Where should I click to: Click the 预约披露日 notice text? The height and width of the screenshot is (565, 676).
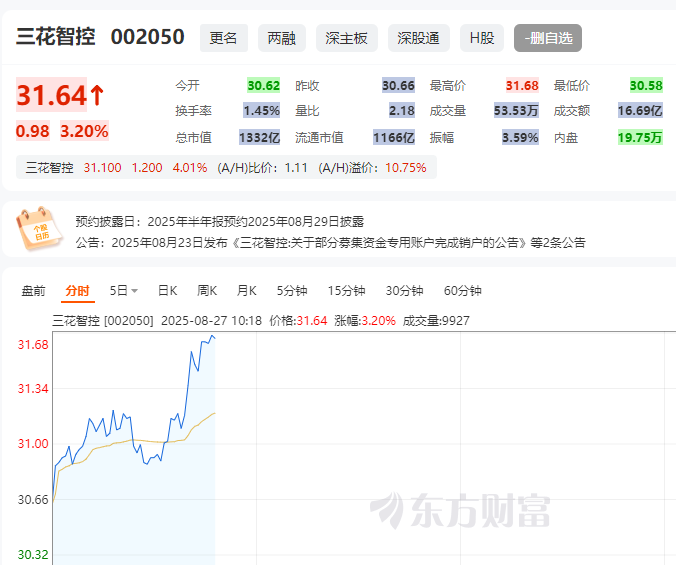[x=220, y=222]
